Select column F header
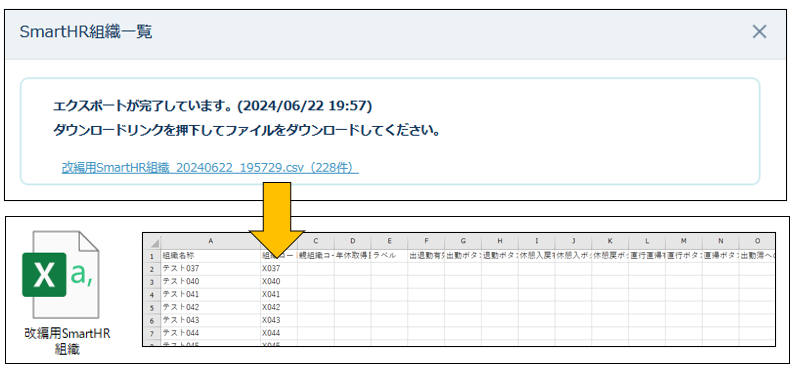The image size is (796, 372). [x=426, y=242]
